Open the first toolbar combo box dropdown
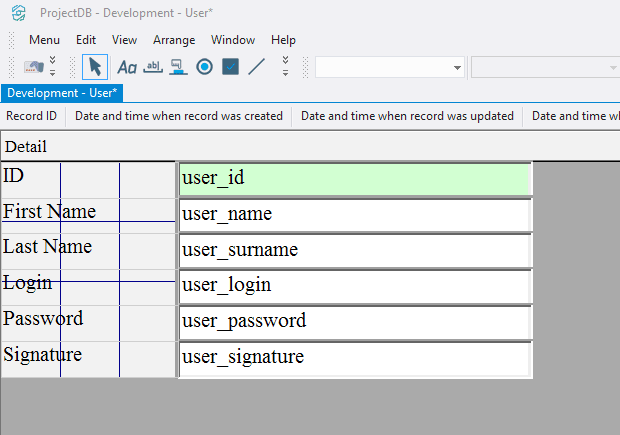The image size is (620, 435). (x=457, y=68)
